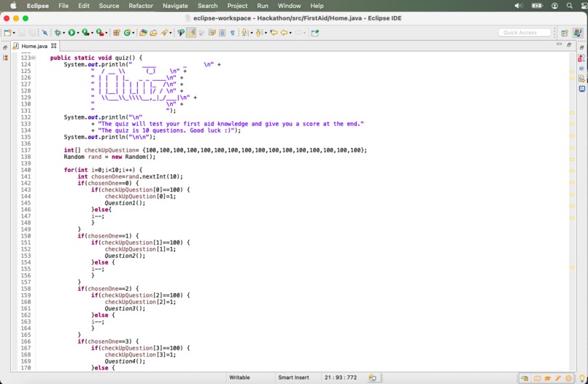The image size is (588, 384).
Task: Open the Run button dropdown arrow
Action: 78,34
